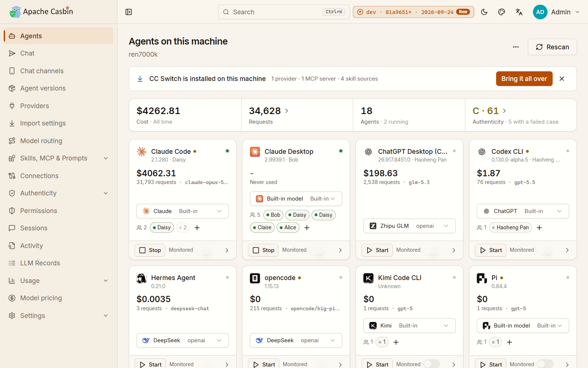Open DeepSeek provider dropdown on Hermes Agent
Viewport: 588px width, 368px height.
(183, 340)
